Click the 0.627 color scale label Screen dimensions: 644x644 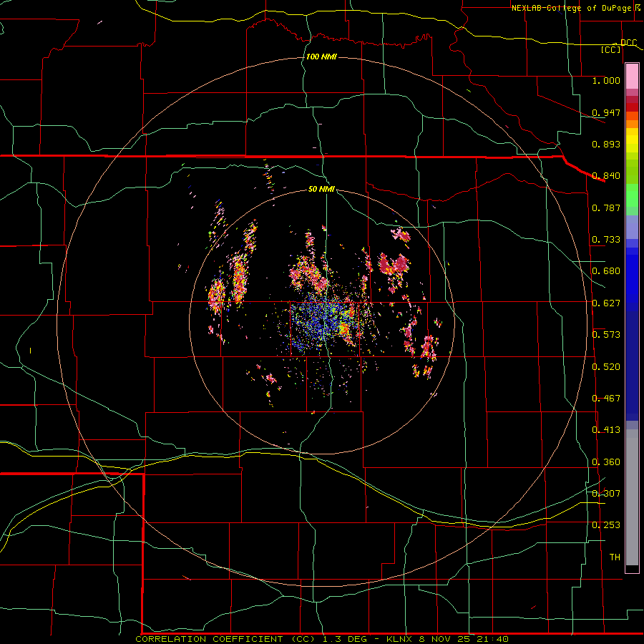point(606,303)
